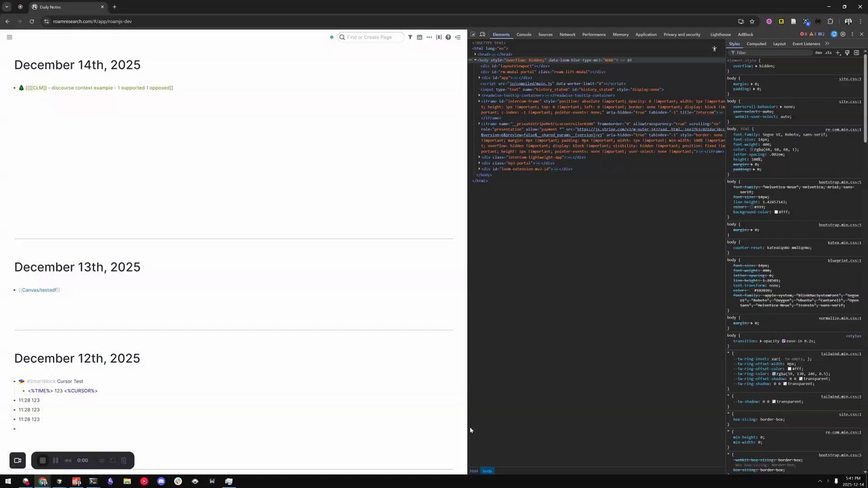Viewport: 868px width, 488px height.
Task: Switch to the DevTools Sources tab
Action: [545, 35]
